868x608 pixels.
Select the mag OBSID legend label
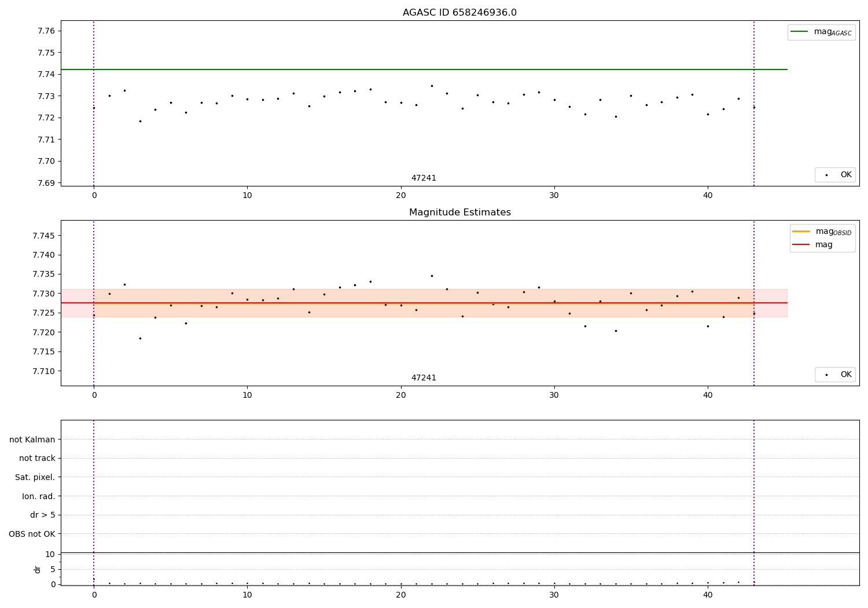click(833, 232)
